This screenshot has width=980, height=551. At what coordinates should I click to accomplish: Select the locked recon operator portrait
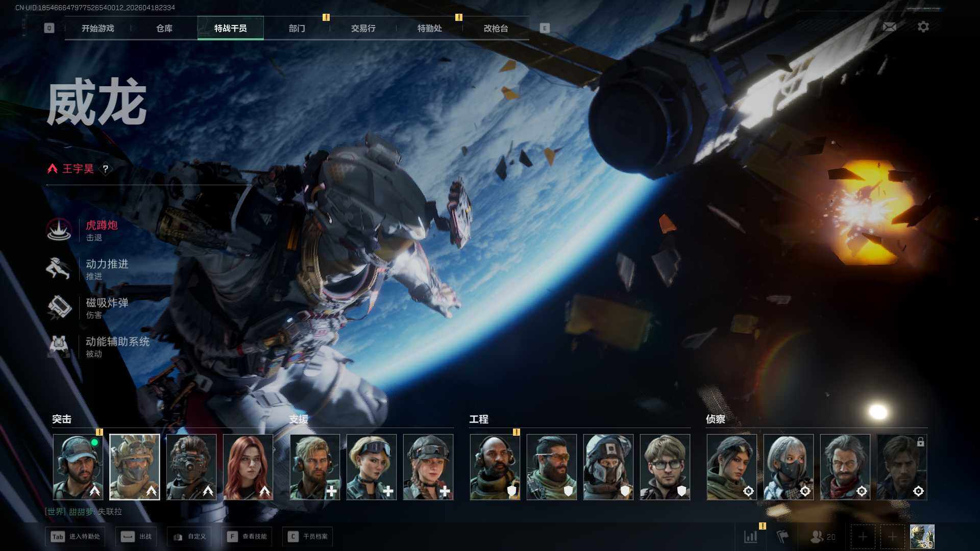click(x=901, y=467)
